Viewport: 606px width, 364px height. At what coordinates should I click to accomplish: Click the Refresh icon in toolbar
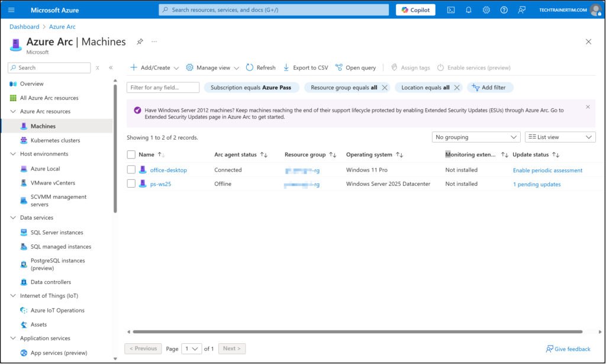(x=250, y=67)
